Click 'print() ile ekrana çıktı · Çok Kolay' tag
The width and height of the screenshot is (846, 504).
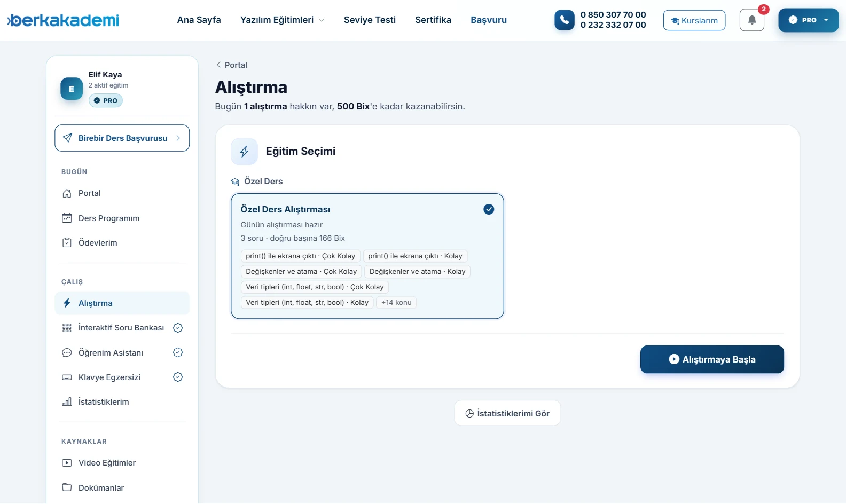(301, 256)
